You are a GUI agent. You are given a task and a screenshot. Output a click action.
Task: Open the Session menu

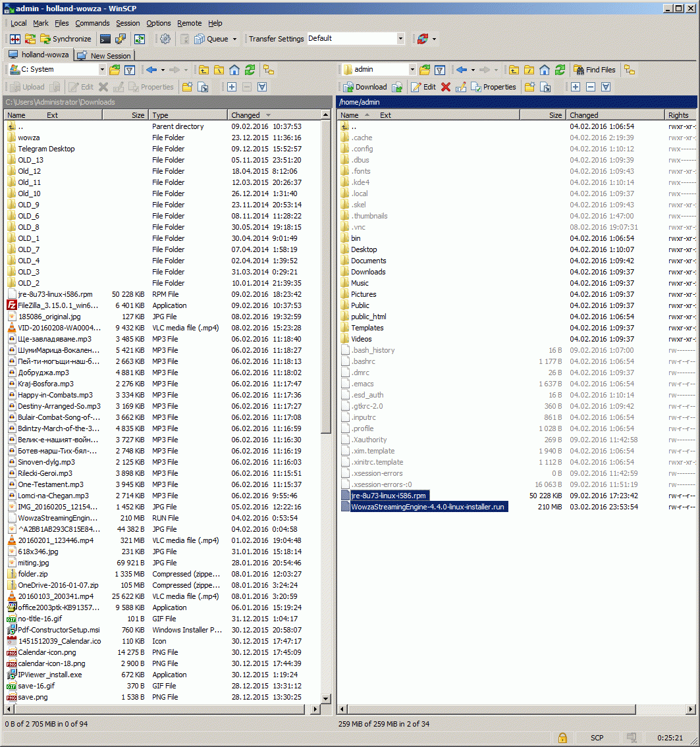click(x=128, y=23)
